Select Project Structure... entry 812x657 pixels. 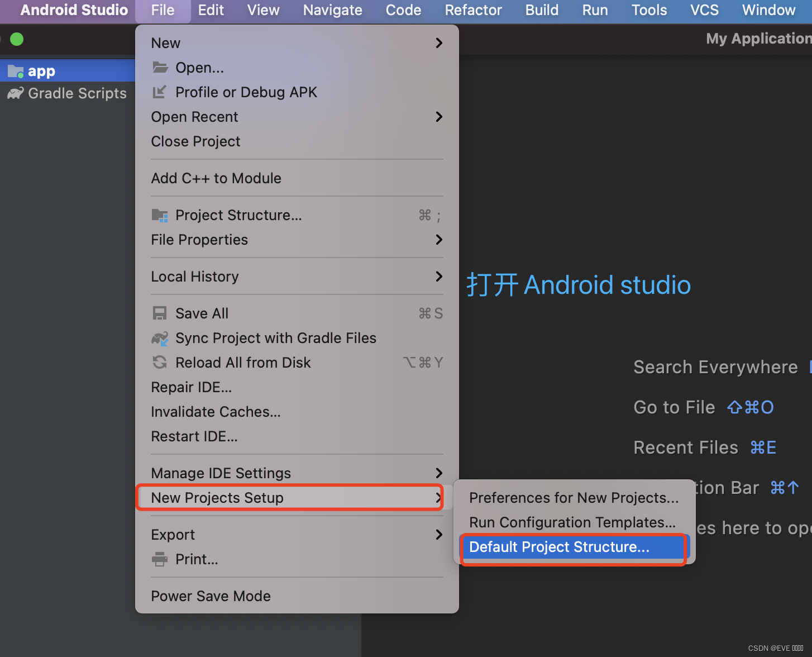pos(297,215)
